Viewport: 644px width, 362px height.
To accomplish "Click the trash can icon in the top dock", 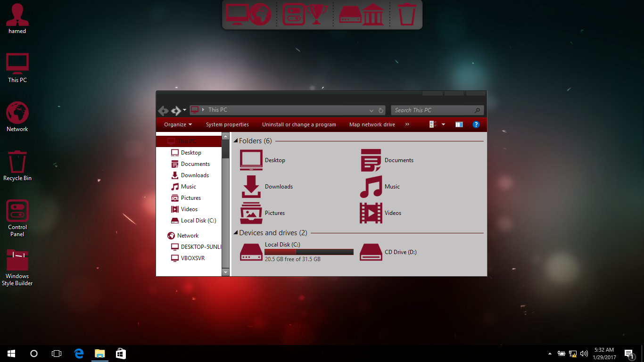I will [407, 14].
